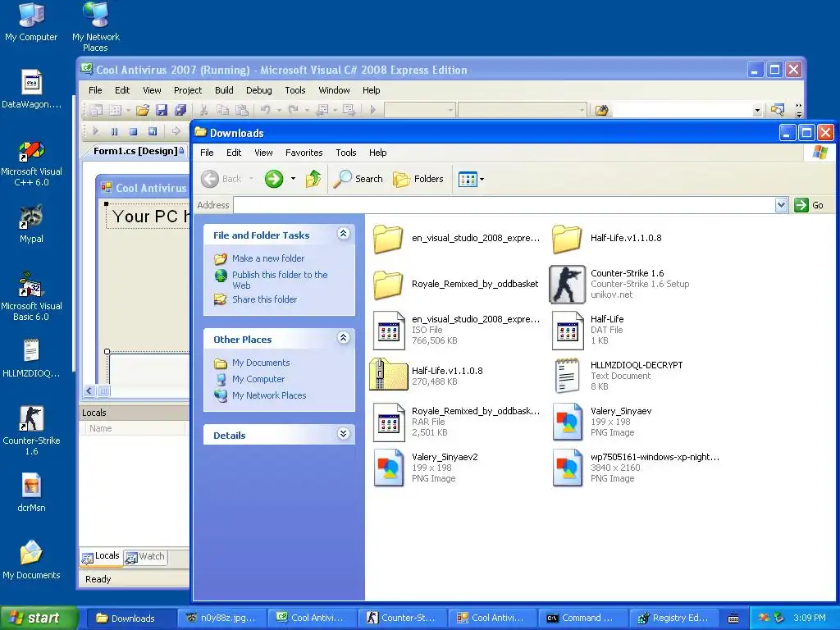Click Share this folder link

coord(264,299)
